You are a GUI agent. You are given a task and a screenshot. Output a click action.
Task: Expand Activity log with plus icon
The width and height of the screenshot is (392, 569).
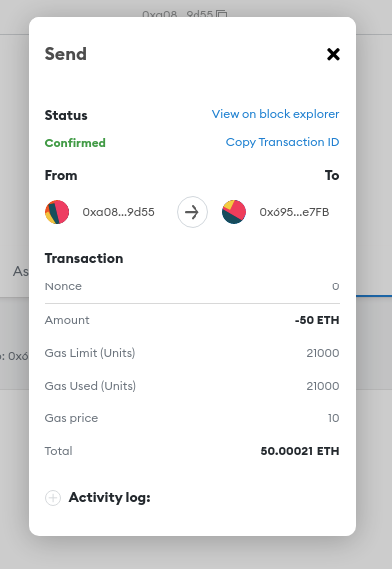[53, 498]
